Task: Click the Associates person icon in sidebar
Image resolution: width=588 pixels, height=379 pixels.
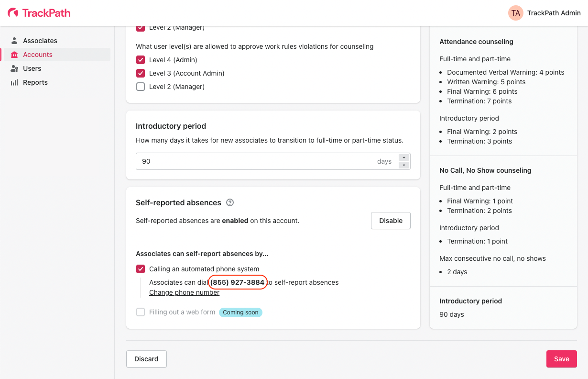Action: coord(14,41)
